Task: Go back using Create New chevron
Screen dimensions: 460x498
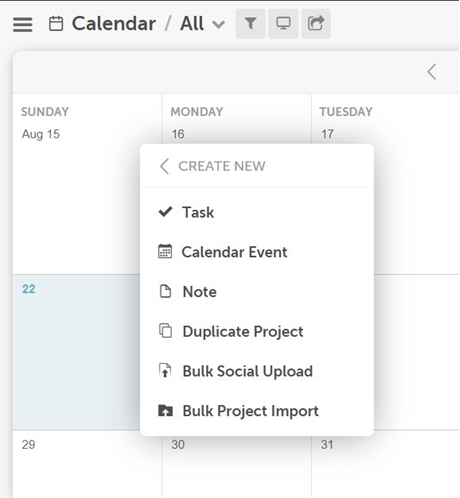Action: pos(164,166)
